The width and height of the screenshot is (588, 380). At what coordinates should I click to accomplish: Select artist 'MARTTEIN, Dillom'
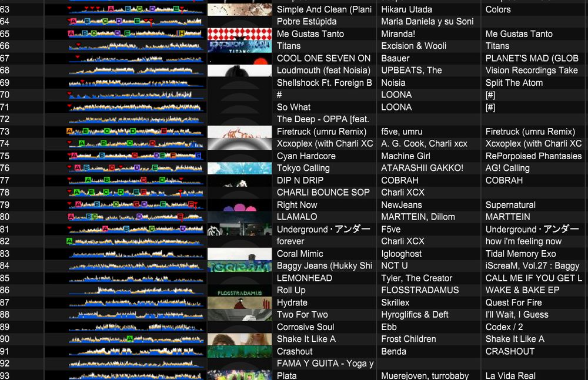(x=417, y=217)
